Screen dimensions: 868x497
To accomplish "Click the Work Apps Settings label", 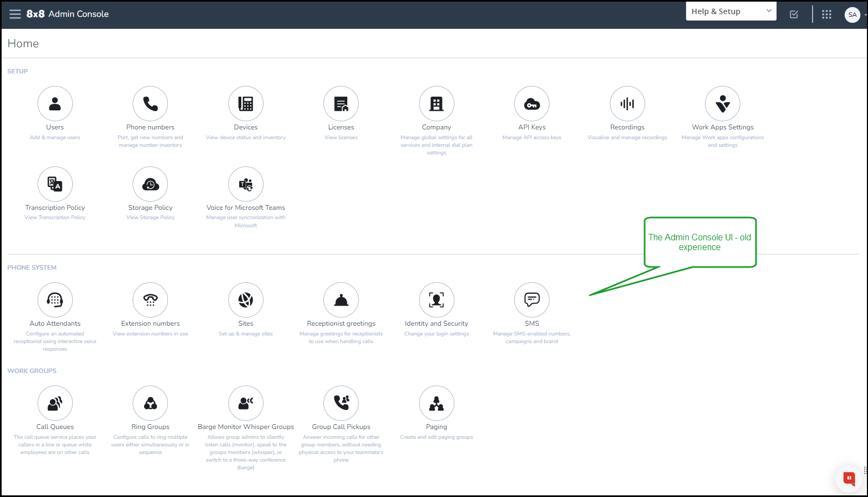I will pyautogui.click(x=723, y=127).
